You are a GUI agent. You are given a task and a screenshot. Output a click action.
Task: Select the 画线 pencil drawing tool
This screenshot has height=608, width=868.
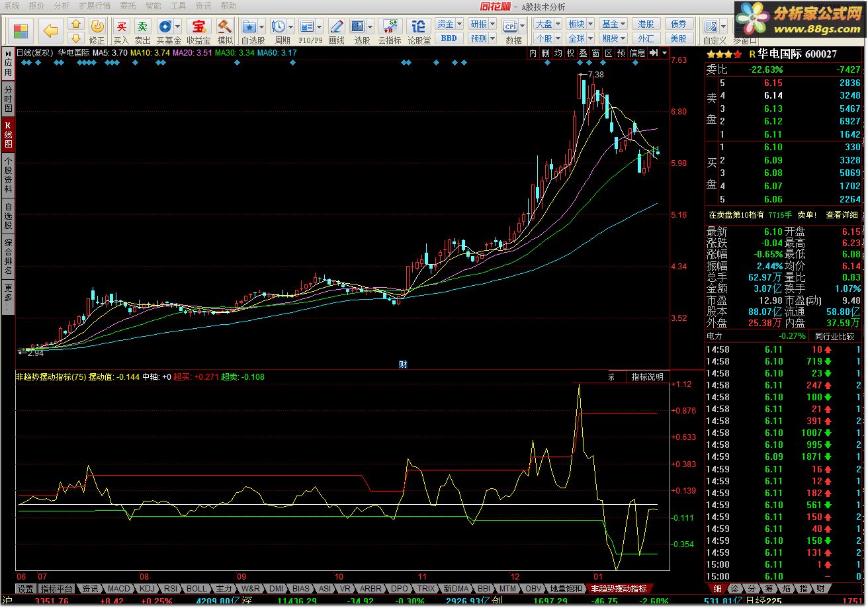click(337, 26)
